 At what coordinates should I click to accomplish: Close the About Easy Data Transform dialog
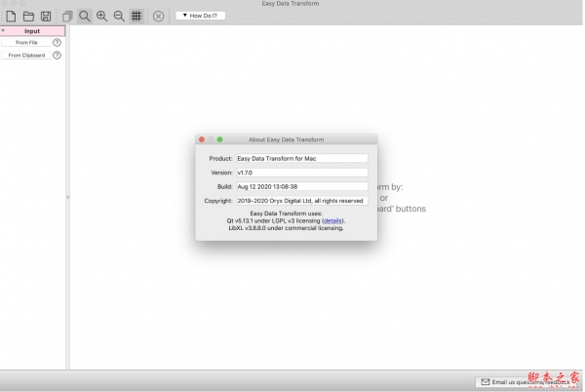202,139
